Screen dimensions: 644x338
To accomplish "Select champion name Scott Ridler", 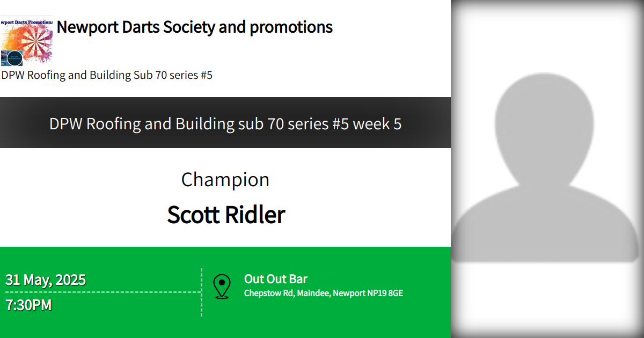I will point(226,215).
